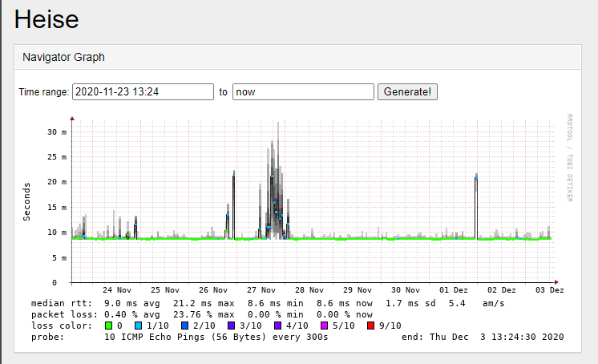598x364 pixels.
Task: Click the light blue 1/10 loss swatch
Action: (138, 326)
